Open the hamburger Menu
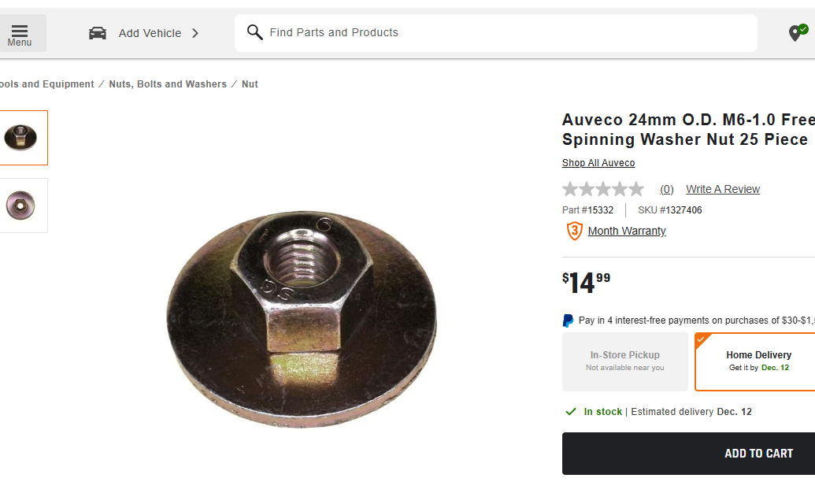This screenshot has width=815, height=504. (x=19, y=32)
